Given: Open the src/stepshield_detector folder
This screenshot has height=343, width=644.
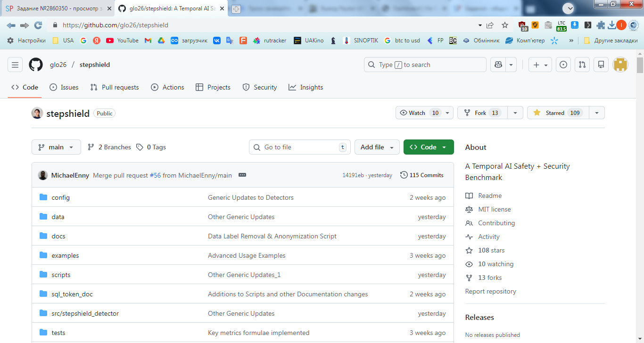Looking at the screenshot, I should [85, 313].
